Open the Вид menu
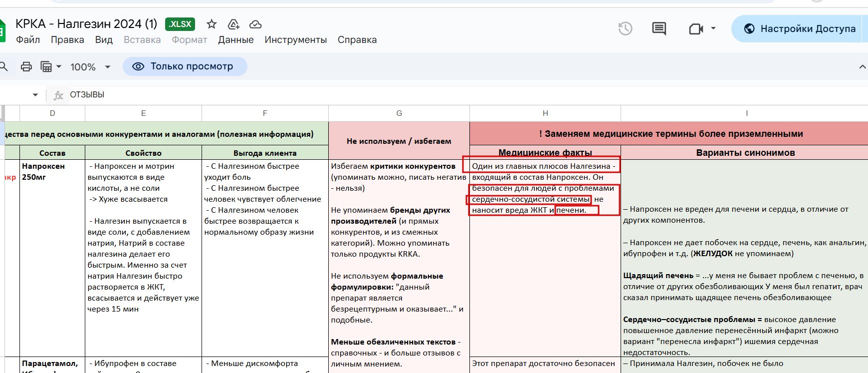This screenshot has height=373, width=868. tap(104, 40)
